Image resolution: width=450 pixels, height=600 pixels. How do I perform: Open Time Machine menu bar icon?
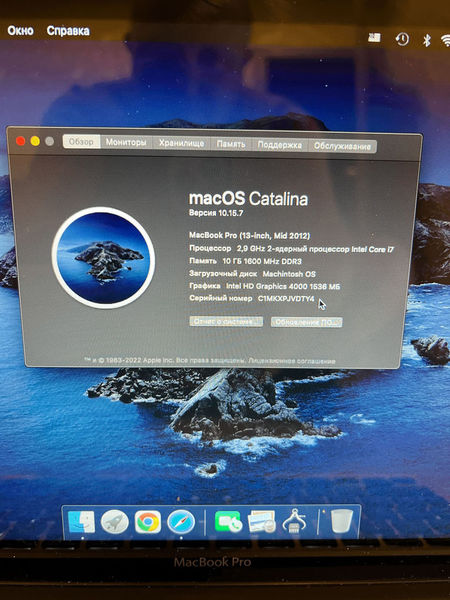click(402, 39)
